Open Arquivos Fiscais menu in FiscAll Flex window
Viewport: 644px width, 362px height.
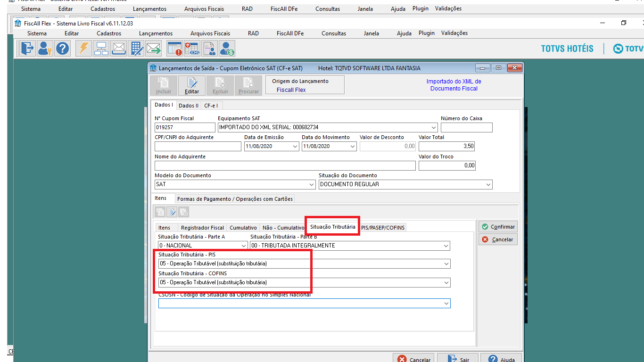click(x=210, y=33)
